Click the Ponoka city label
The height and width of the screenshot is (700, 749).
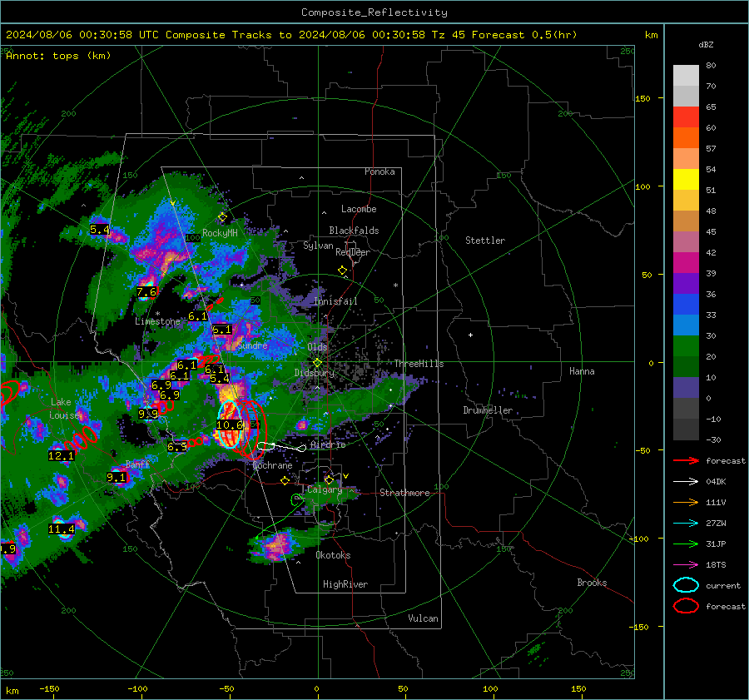pyautogui.click(x=379, y=171)
